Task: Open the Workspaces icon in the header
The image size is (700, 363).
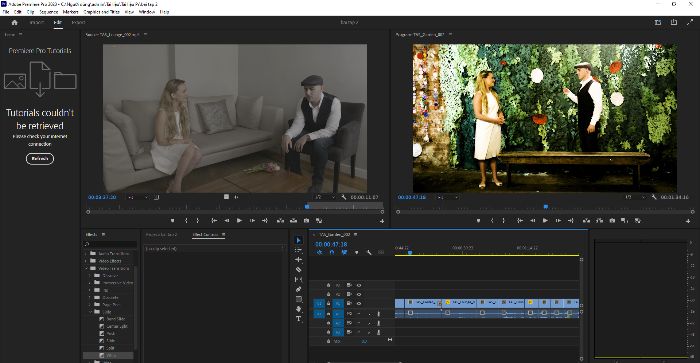Action: (658, 22)
